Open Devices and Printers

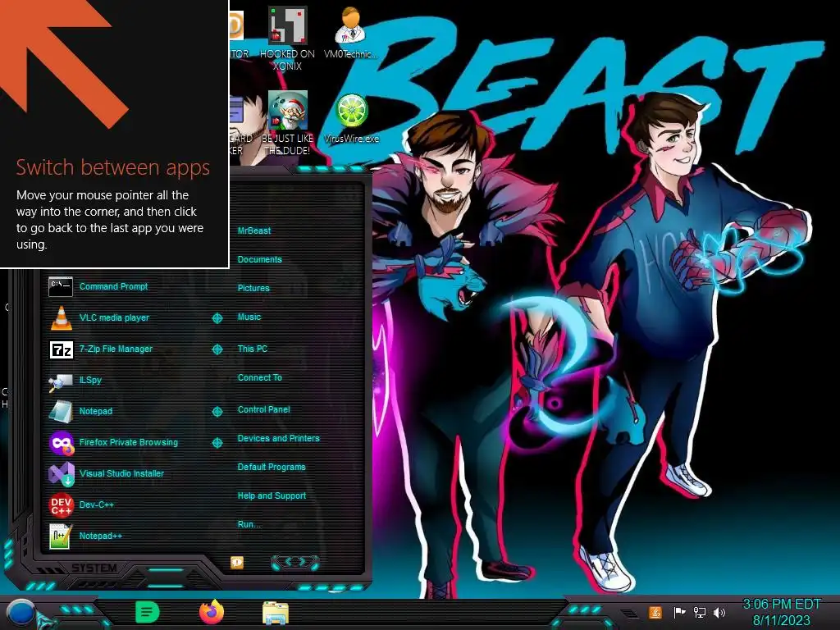point(279,438)
